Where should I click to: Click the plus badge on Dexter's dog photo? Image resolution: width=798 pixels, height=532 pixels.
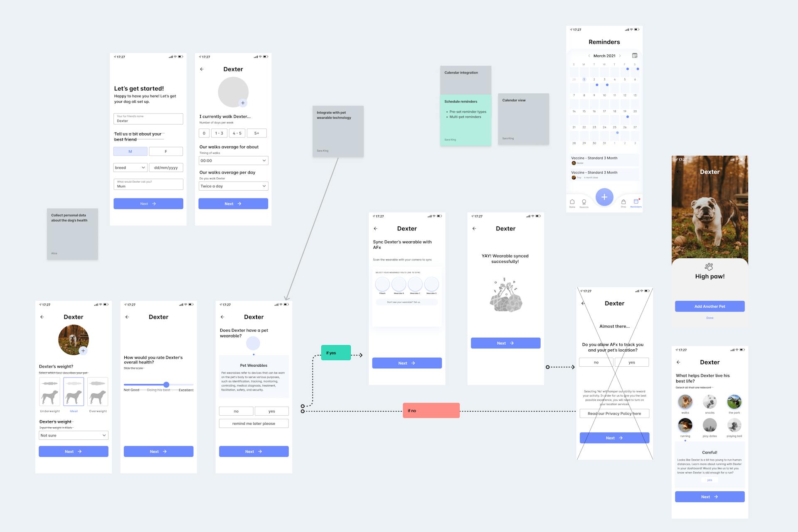click(x=83, y=351)
